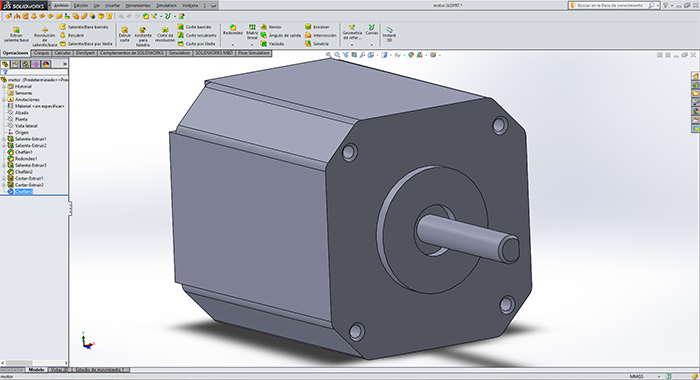The width and height of the screenshot is (700, 380).
Task: Expand Cortar-Extruir1 feature node
Action: click(4, 178)
